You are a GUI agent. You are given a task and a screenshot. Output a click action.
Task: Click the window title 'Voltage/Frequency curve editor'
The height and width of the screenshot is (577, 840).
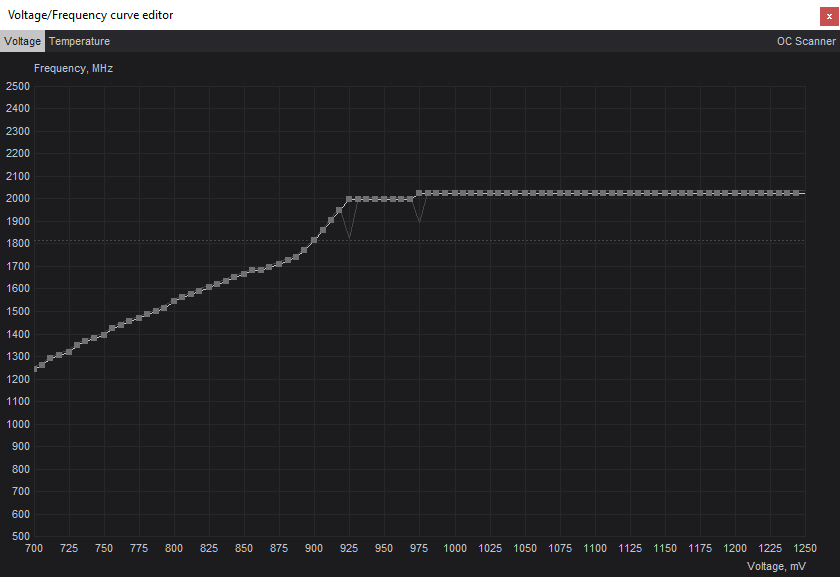91,15
